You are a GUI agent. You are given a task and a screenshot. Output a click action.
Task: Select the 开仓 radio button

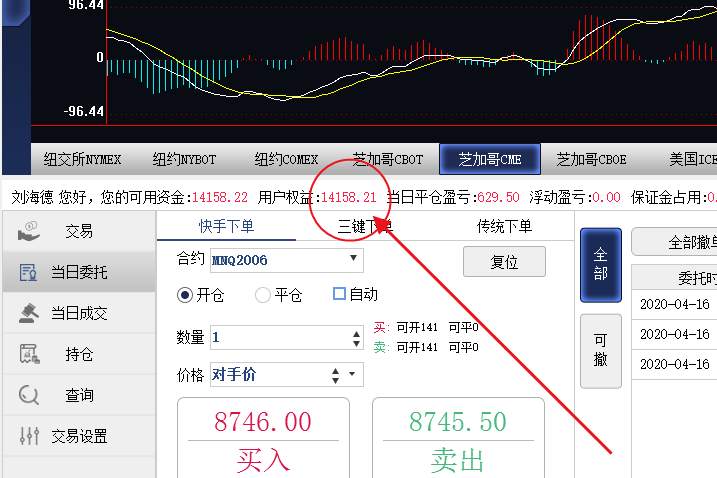click(185, 295)
